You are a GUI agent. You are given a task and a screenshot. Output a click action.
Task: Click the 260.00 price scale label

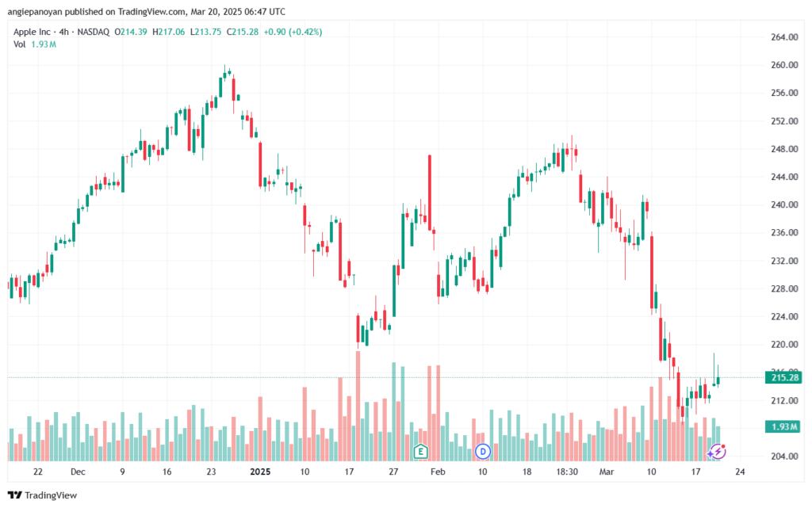coord(784,65)
